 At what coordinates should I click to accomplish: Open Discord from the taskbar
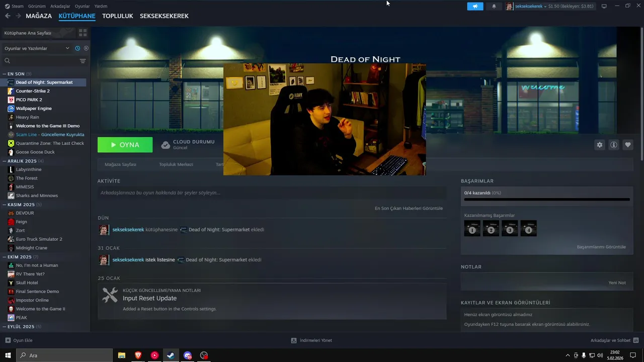click(188, 355)
